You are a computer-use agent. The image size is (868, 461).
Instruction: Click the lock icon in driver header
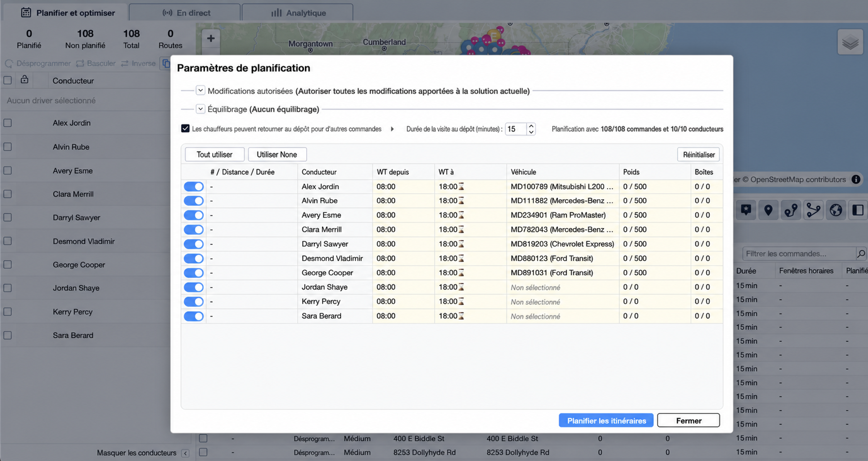[x=24, y=80]
